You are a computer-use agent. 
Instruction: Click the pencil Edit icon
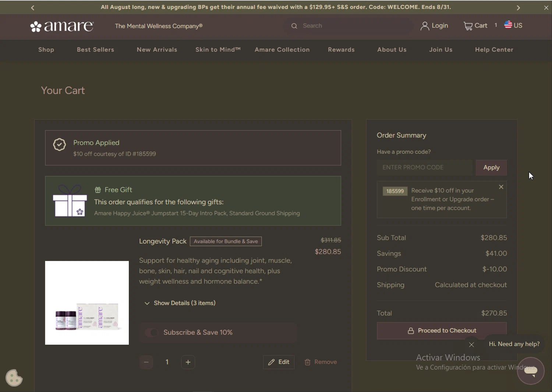click(272, 362)
